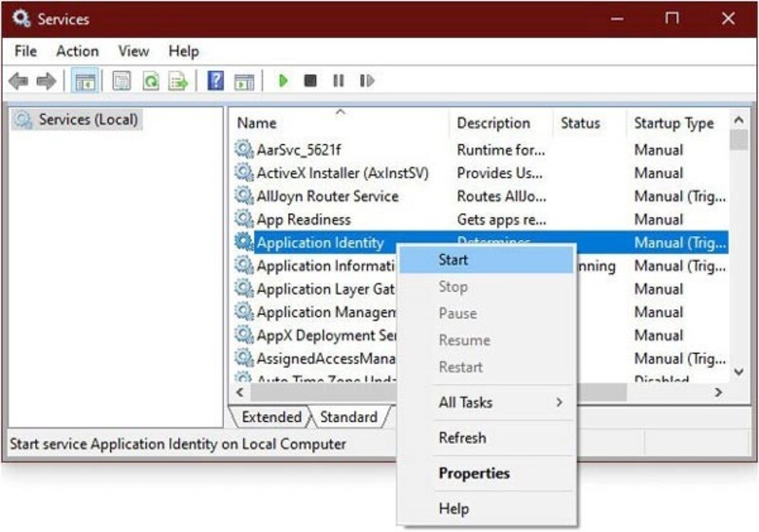The width and height of the screenshot is (759, 532).
Task: Click gear icon beside App Readiness
Action: pos(244,219)
